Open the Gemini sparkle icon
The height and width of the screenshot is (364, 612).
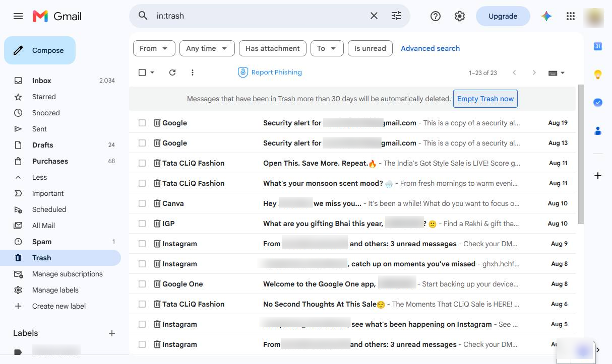pos(546,16)
